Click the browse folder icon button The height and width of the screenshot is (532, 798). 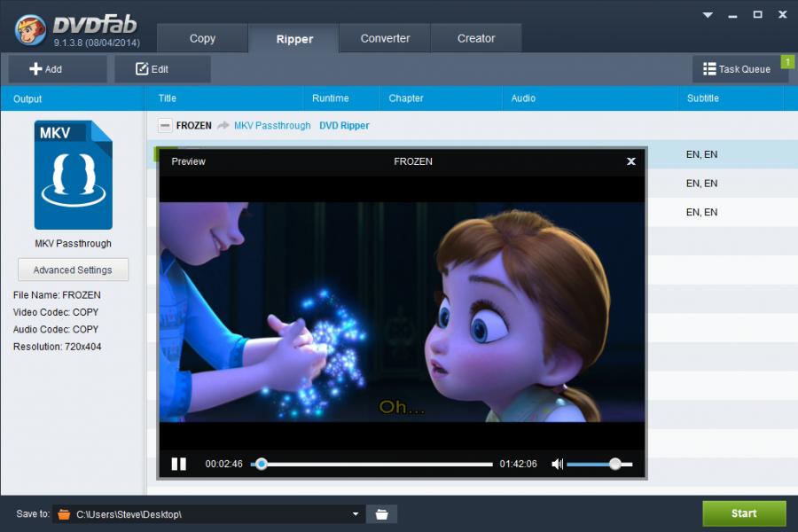click(381, 514)
